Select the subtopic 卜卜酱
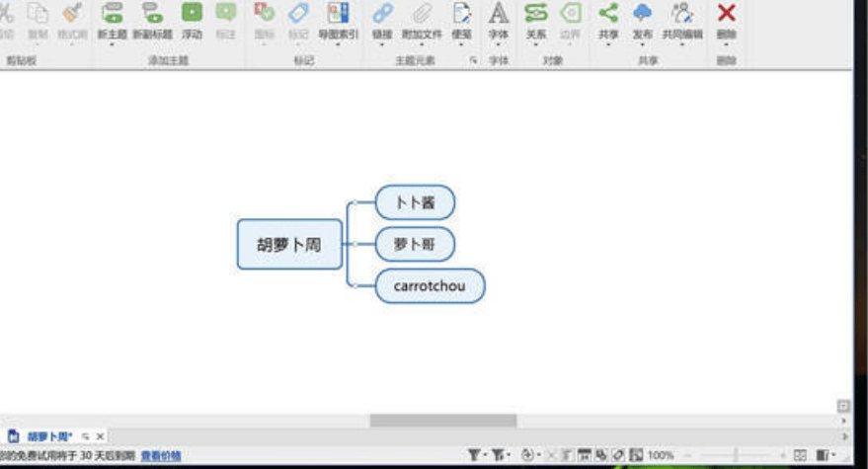The image size is (868, 469). [x=415, y=202]
